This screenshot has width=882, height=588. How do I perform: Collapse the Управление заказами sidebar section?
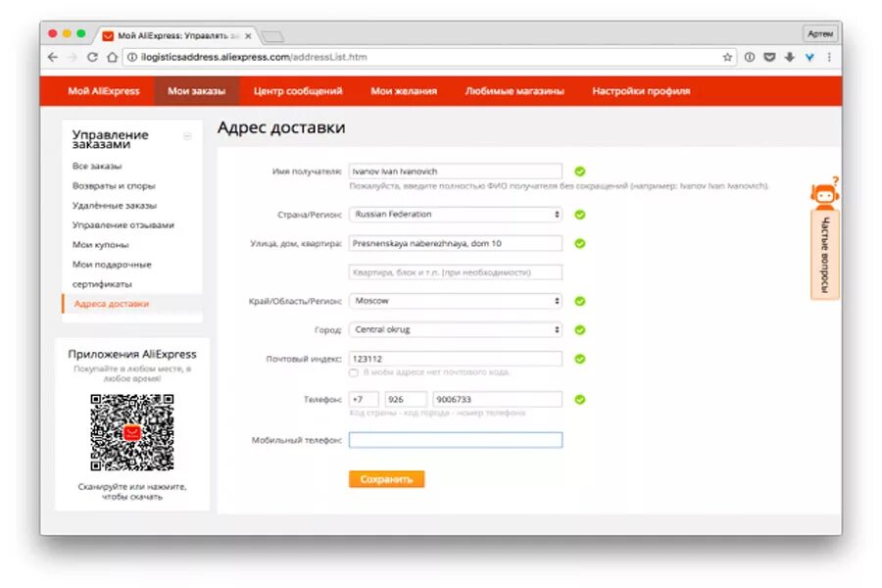coord(187,136)
